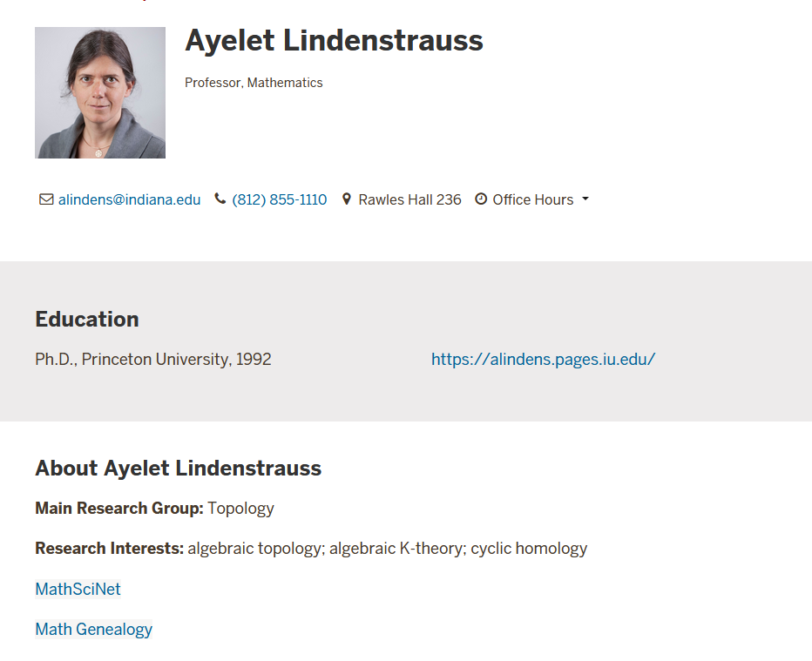Viewport: 812px width, 661px height.
Task: Click the Education section heading
Action: [87, 320]
